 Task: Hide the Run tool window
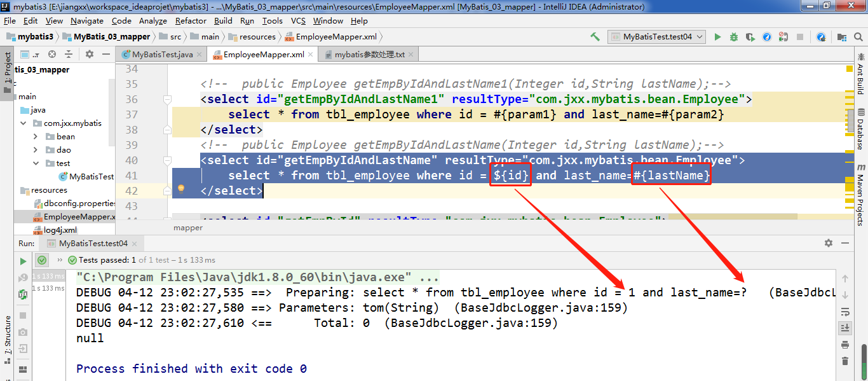pos(844,243)
